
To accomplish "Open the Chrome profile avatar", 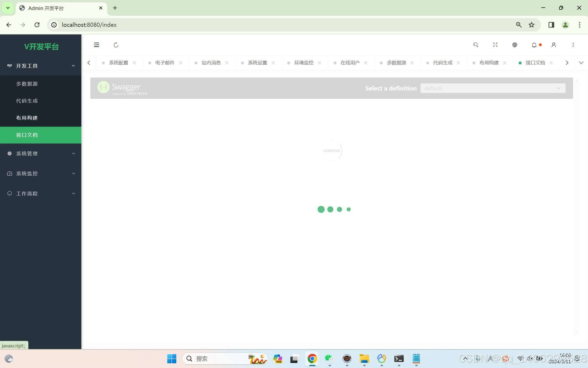I will coord(565,25).
